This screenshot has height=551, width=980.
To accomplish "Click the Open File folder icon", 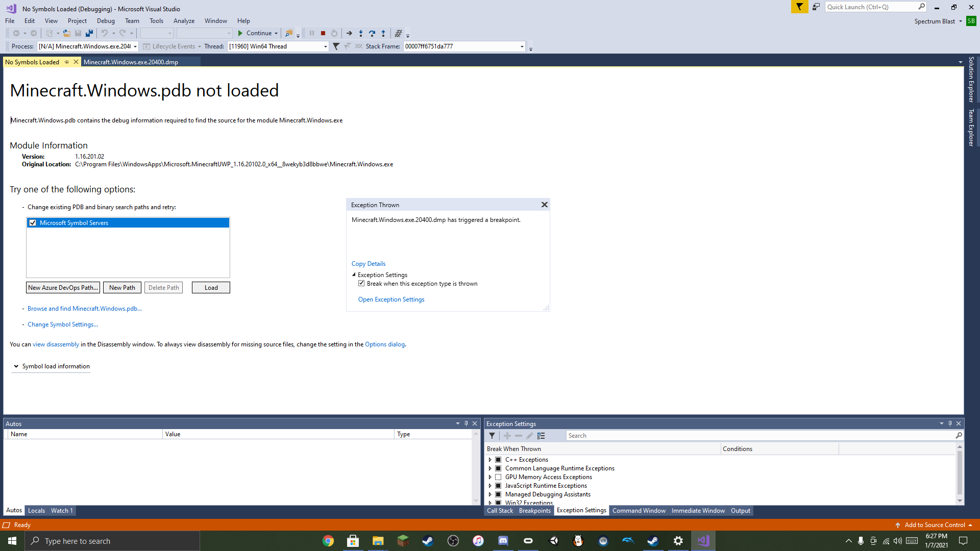I will tap(66, 33).
